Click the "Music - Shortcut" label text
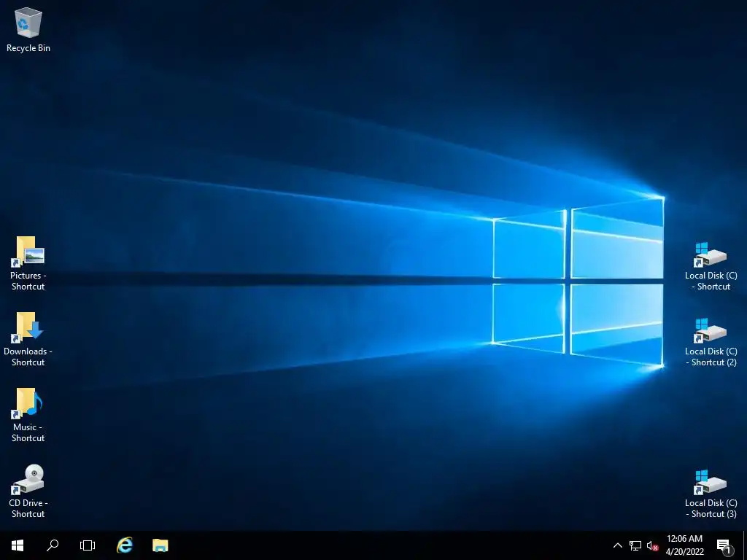747x560 pixels. [28, 432]
